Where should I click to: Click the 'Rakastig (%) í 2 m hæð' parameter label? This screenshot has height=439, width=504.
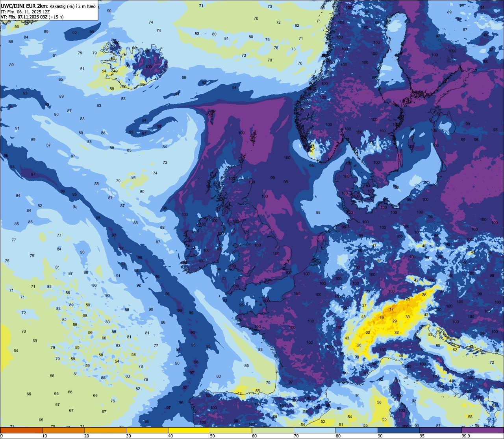72,6
